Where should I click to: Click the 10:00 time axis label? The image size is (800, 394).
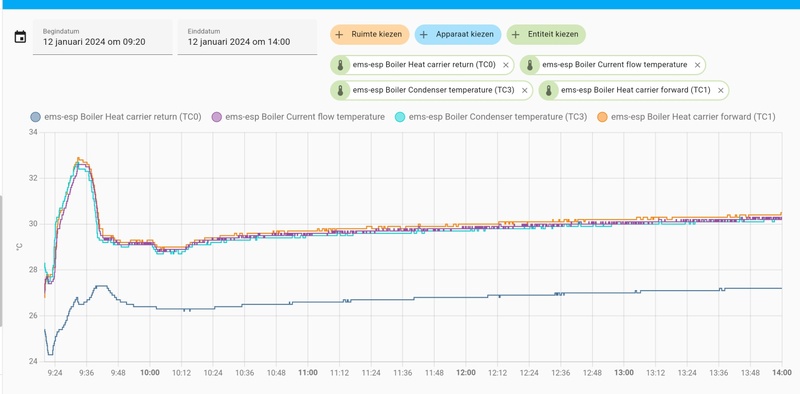tap(150, 373)
